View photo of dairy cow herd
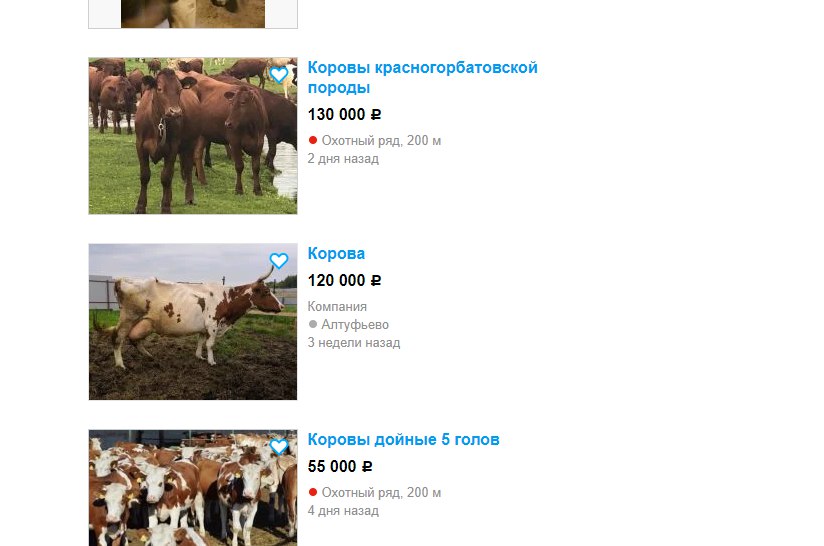Screen dimensions: 824x546 click(193, 488)
